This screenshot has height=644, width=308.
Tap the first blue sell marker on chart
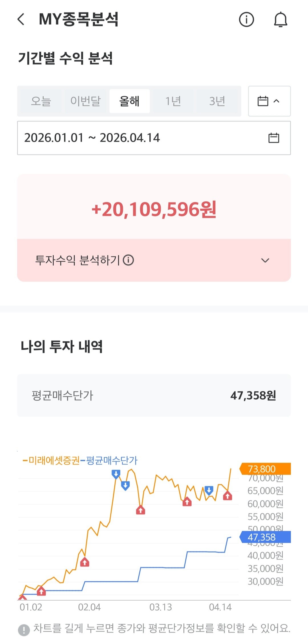[x=116, y=474]
